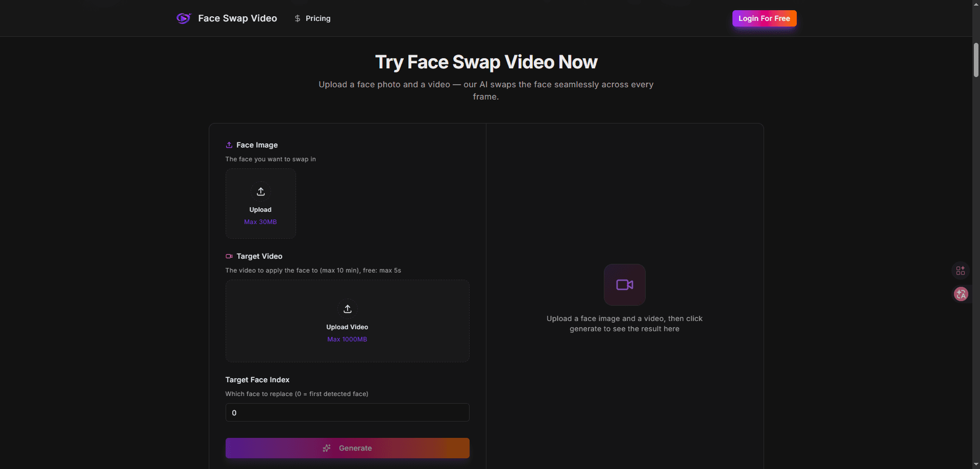This screenshot has width=980, height=469.
Task: Click the scroll-down arrow on the scrollbar
Action: tap(975, 463)
